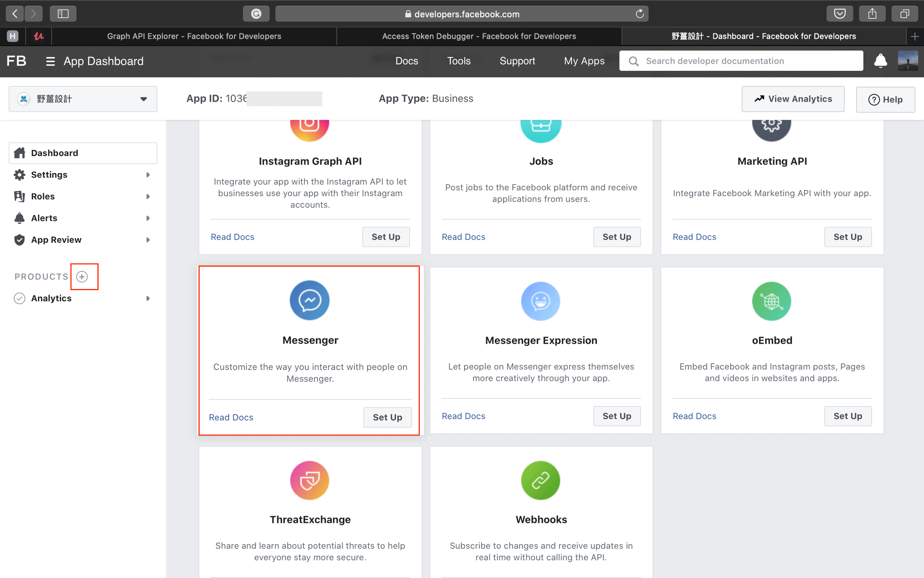
Task: Switch to Graph API Explorer tab
Action: (194, 36)
